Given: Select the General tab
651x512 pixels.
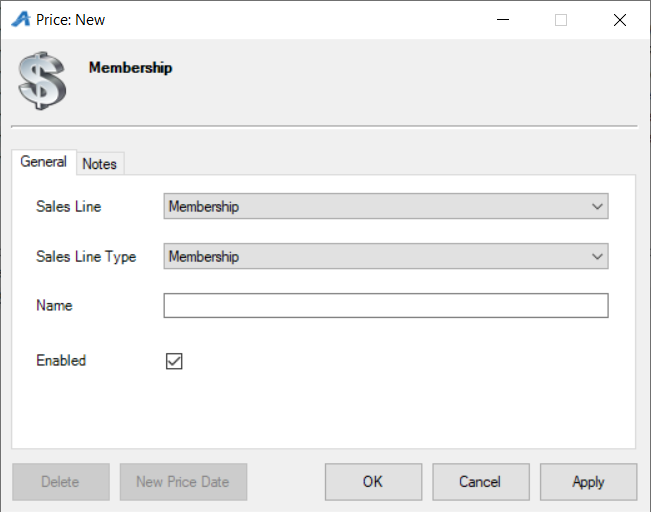Looking at the screenshot, I should [44, 162].
